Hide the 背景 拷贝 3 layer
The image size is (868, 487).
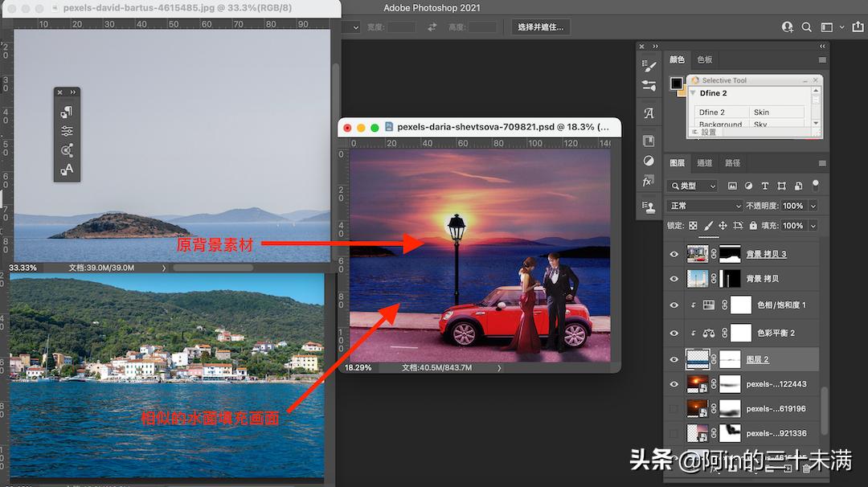674,254
